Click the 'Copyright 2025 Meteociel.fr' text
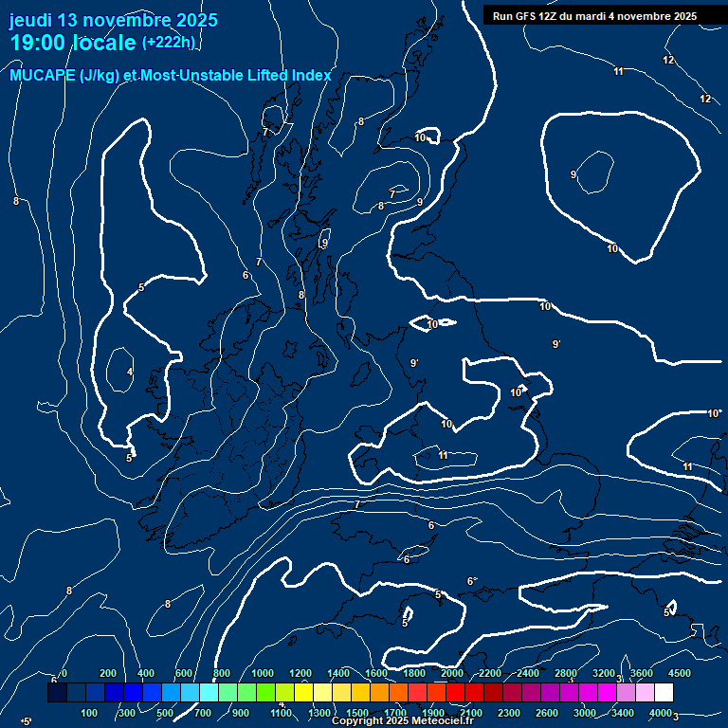Image resolution: width=728 pixels, height=728 pixels. coord(403,720)
